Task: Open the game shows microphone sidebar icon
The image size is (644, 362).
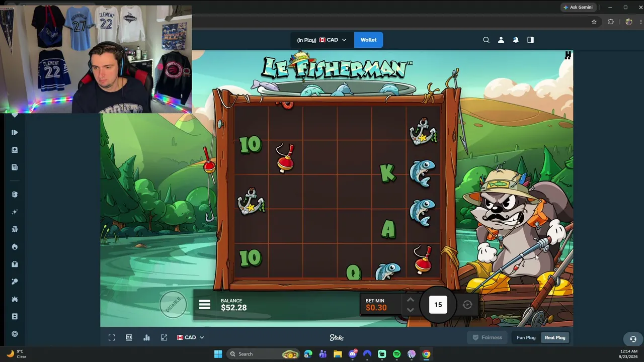Action: (15, 282)
